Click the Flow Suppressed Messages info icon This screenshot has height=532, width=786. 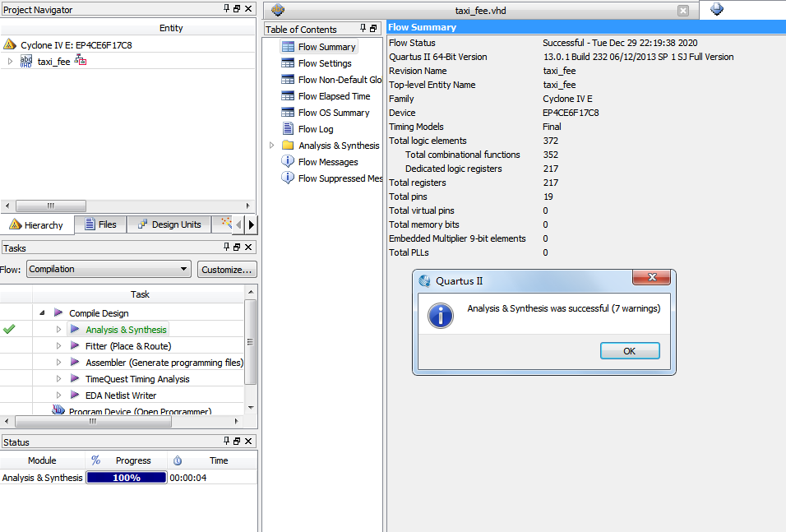288,178
